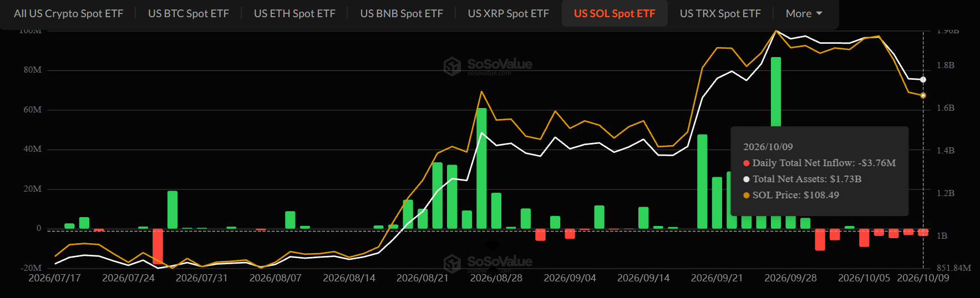Expand the More dropdown menu
The image size is (980, 298).
pos(804,13)
